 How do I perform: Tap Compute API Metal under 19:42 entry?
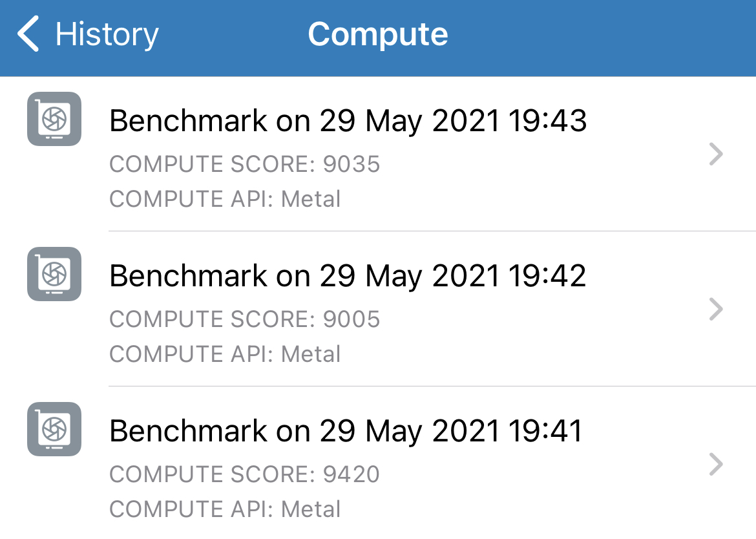coord(225,354)
